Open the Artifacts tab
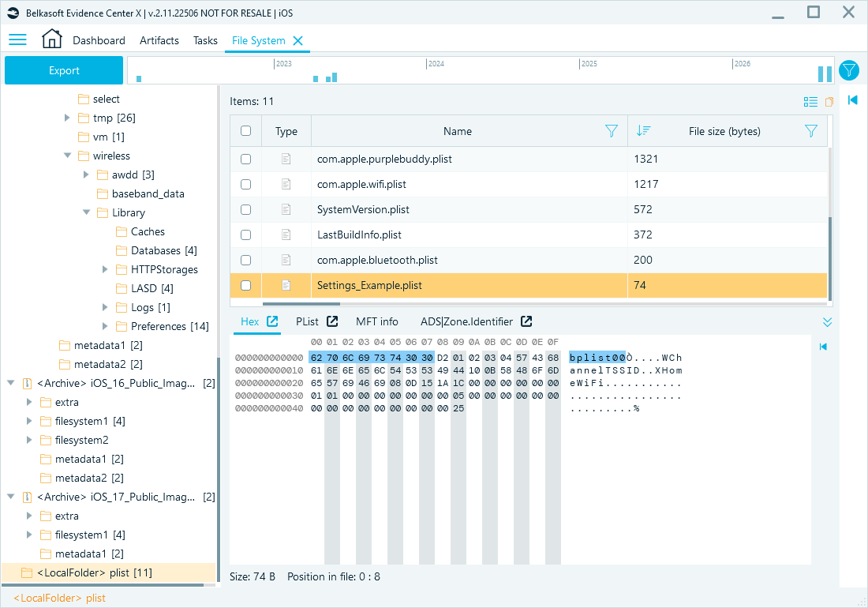Viewport: 868px width, 608px height. 159,40
